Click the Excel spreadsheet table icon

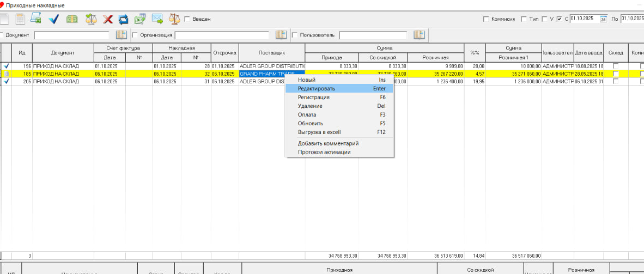point(141,19)
